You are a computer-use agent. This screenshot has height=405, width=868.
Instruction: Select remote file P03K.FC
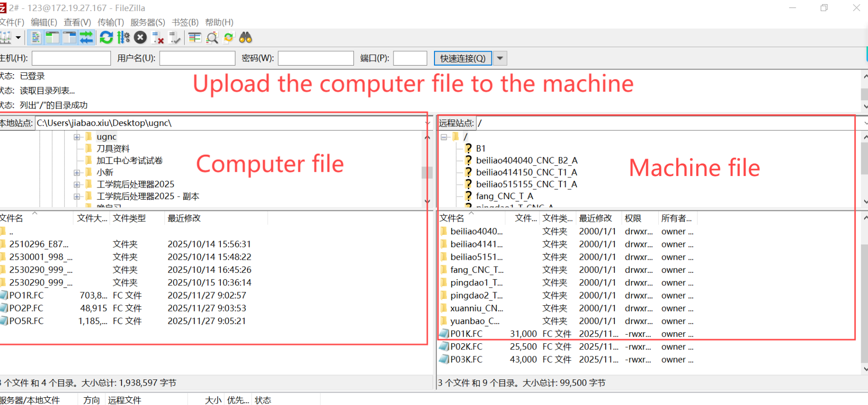(x=466, y=360)
